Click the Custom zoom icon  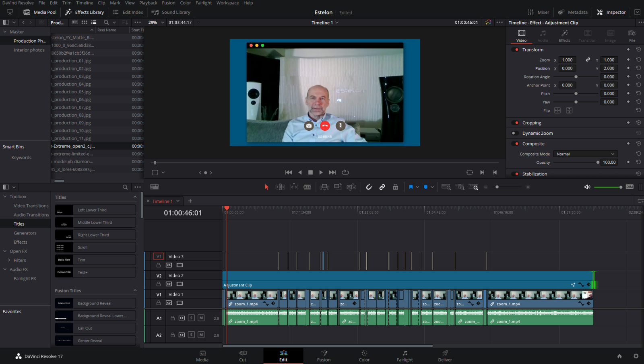474,187
